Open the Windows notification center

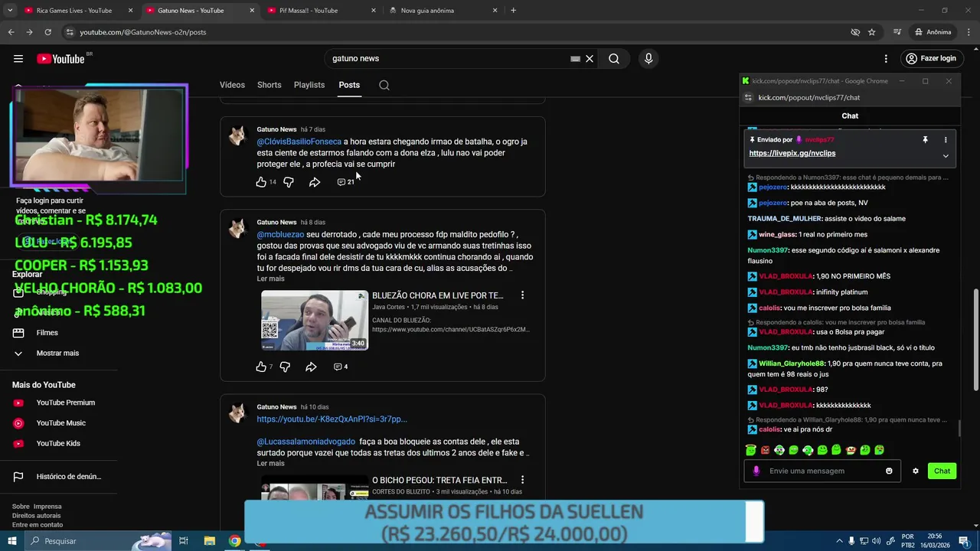(x=964, y=541)
